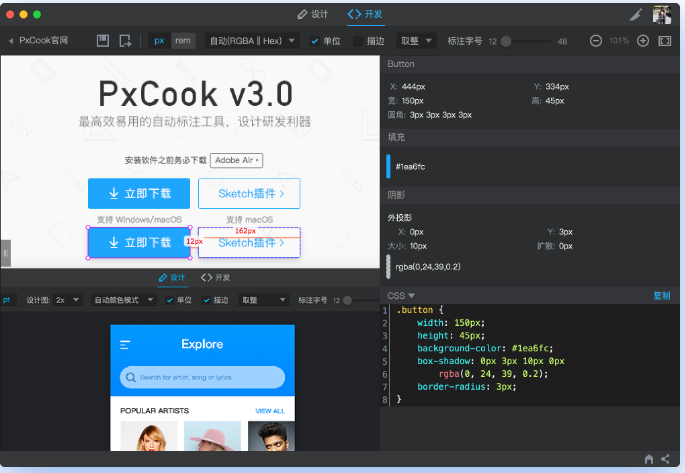This screenshot has height=473, width=685.
Task: Click the hamburger menu in Explore mockup
Action: coord(125,345)
